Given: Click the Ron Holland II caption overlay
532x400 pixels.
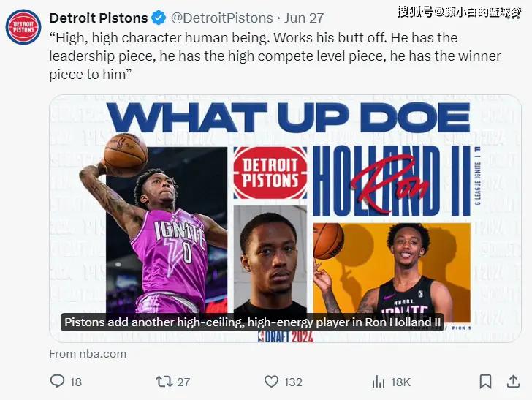Looking at the screenshot, I should 253,322.
